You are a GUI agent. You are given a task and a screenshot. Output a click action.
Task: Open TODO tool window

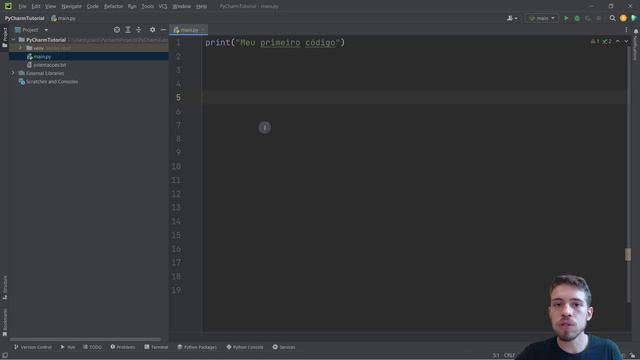(92, 347)
